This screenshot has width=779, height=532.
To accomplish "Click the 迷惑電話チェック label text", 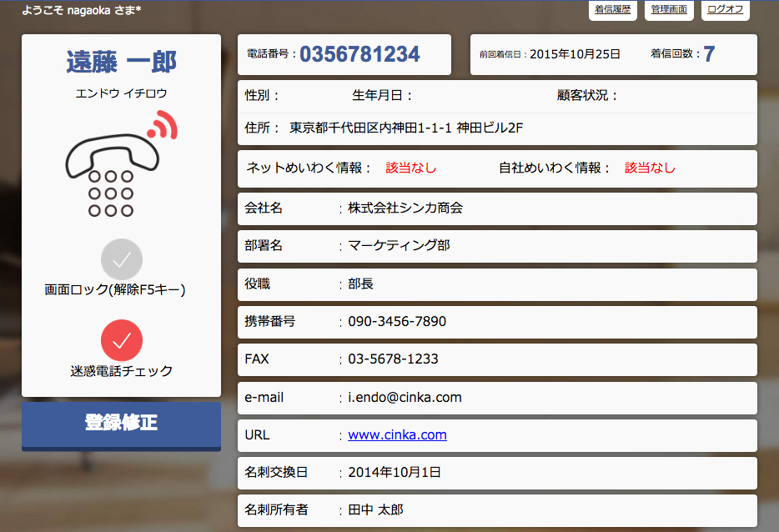I will point(122,371).
